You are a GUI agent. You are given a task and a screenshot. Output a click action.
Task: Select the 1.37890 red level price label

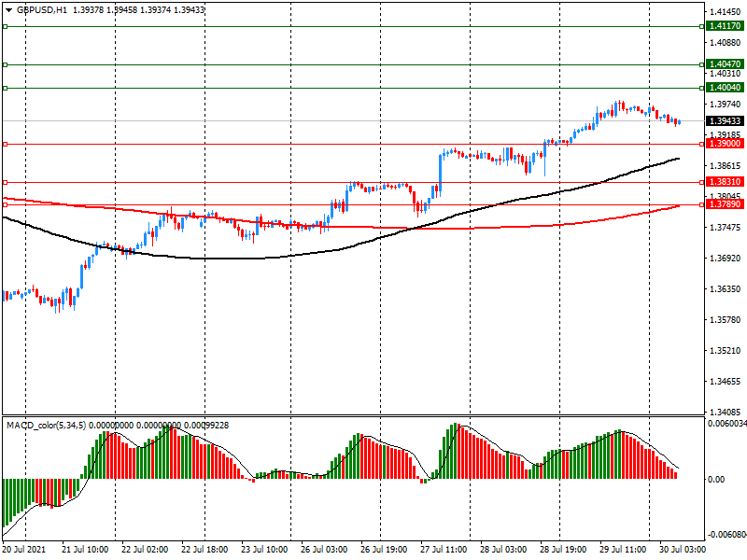tap(725, 203)
